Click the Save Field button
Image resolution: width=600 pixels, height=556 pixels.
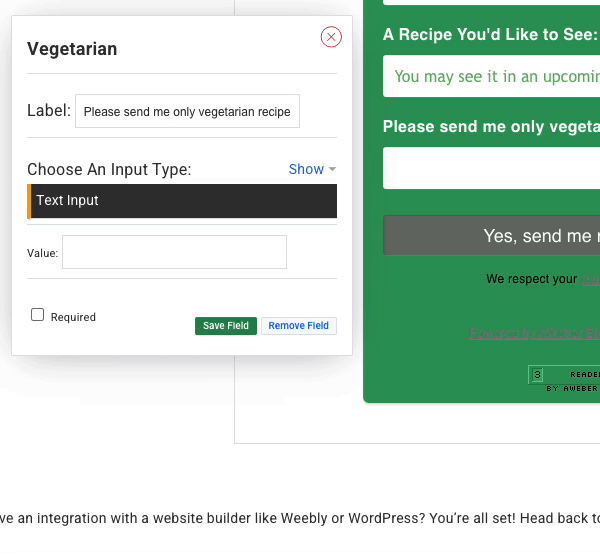[x=226, y=326]
